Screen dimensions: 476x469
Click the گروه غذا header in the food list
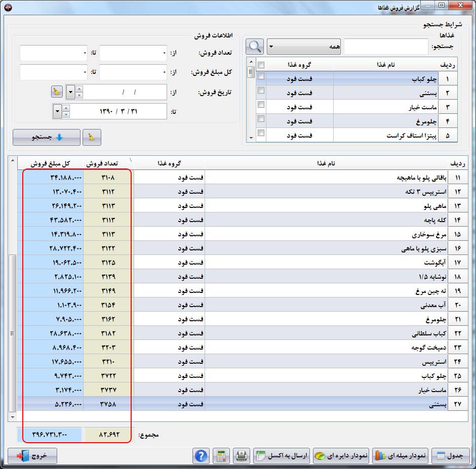point(299,65)
